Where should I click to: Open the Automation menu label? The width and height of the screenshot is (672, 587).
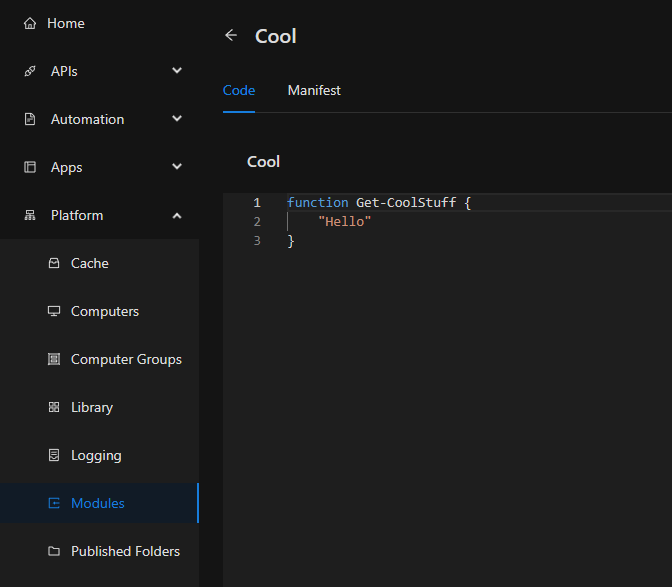click(87, 119)
